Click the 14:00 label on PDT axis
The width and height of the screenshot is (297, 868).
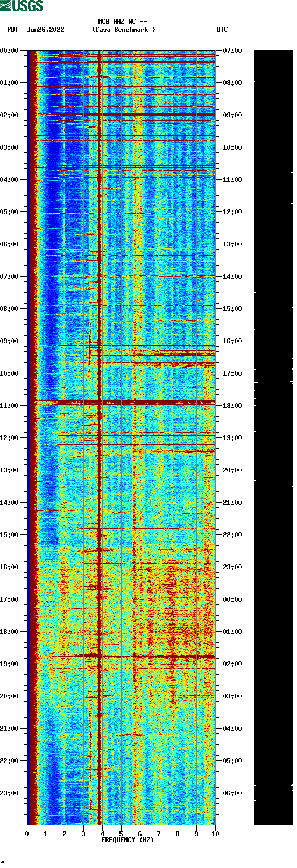click(10, 503)
